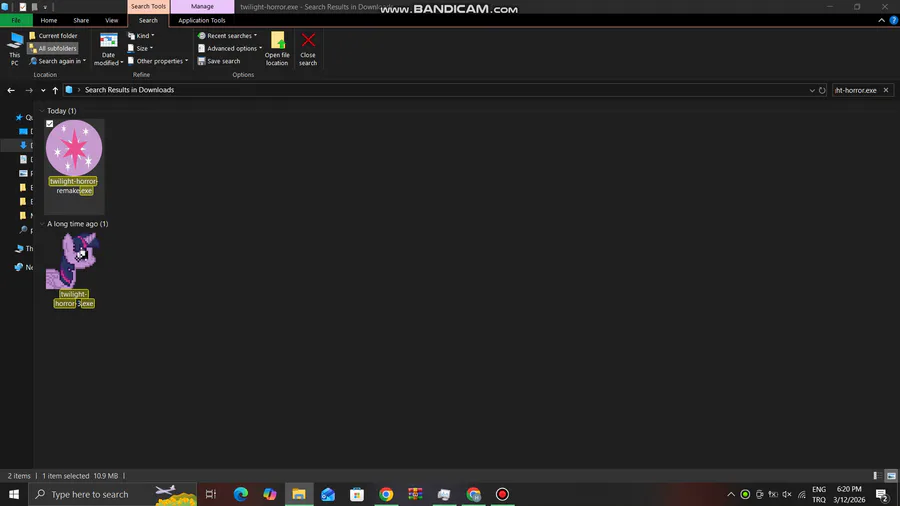Open Copilot from the taskbar

[269, 494]
